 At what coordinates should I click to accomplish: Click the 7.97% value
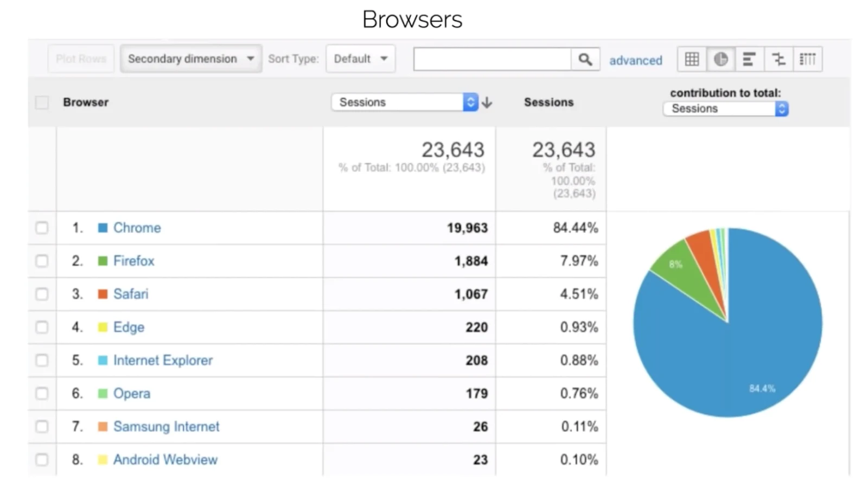coord(579,261)
